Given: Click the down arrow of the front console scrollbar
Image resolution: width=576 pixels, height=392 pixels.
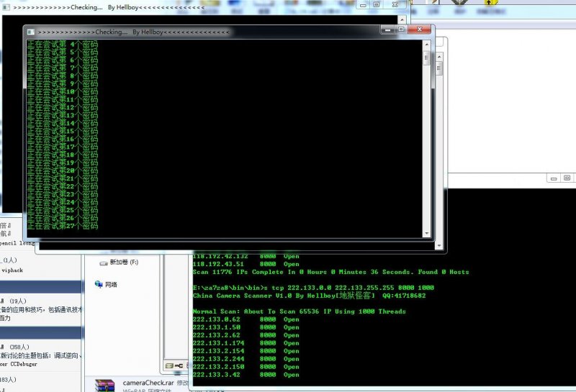Looking at the screenshot, I should click(x=426, y=233).
